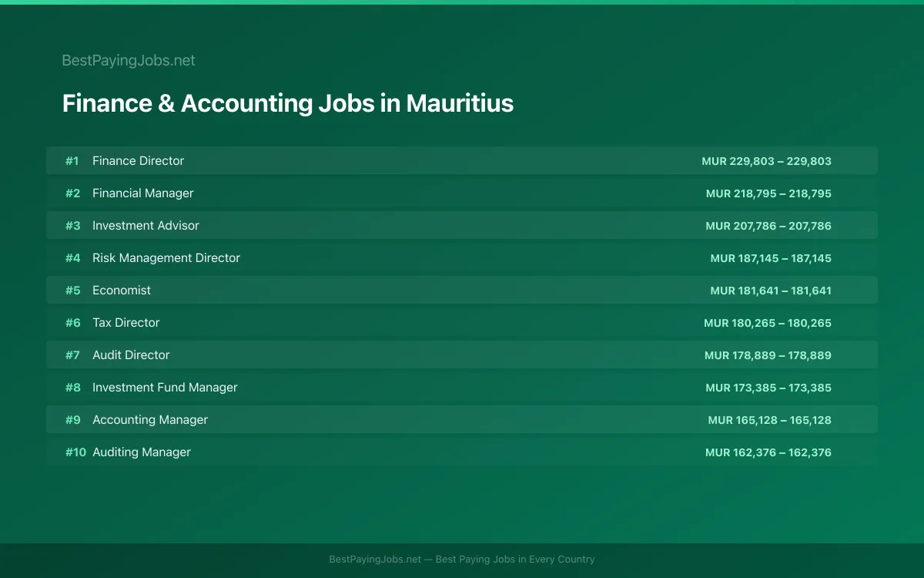Select salary MUR 165,128 – 165,128
Viewport: 924px width, 578px height.
coord(770,420)
